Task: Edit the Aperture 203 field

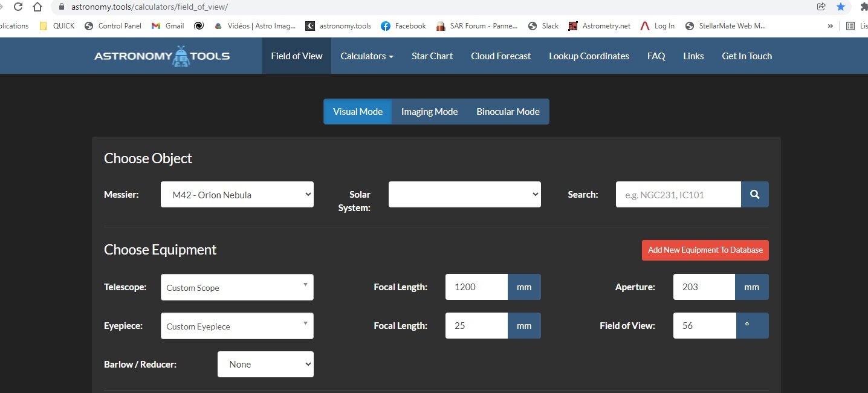Action: (704, 287)
